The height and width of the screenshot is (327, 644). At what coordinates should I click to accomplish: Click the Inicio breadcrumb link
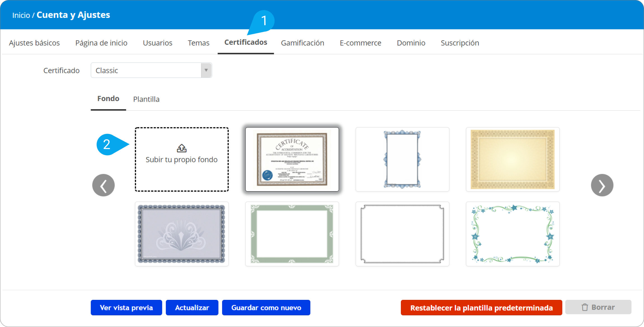click(x=21, y=15)
